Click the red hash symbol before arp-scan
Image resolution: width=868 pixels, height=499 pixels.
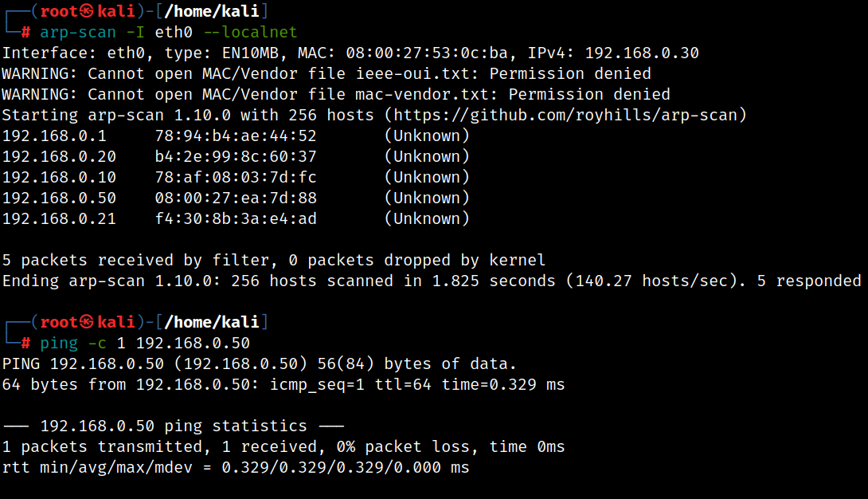click(x=25, y=32)
